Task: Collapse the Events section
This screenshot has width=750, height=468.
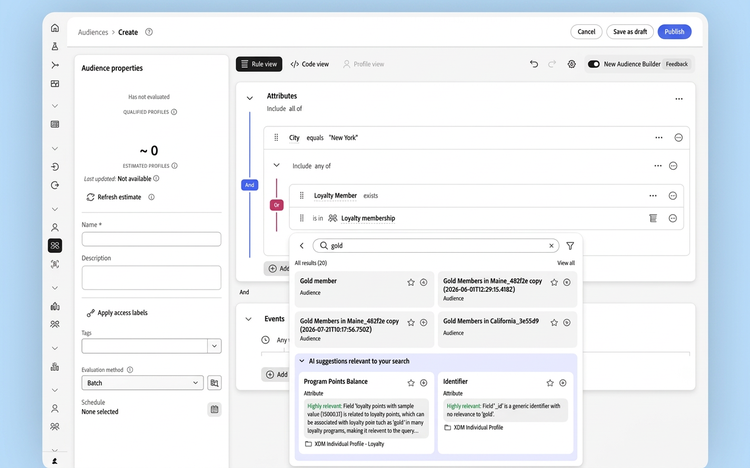Action: 249,319
